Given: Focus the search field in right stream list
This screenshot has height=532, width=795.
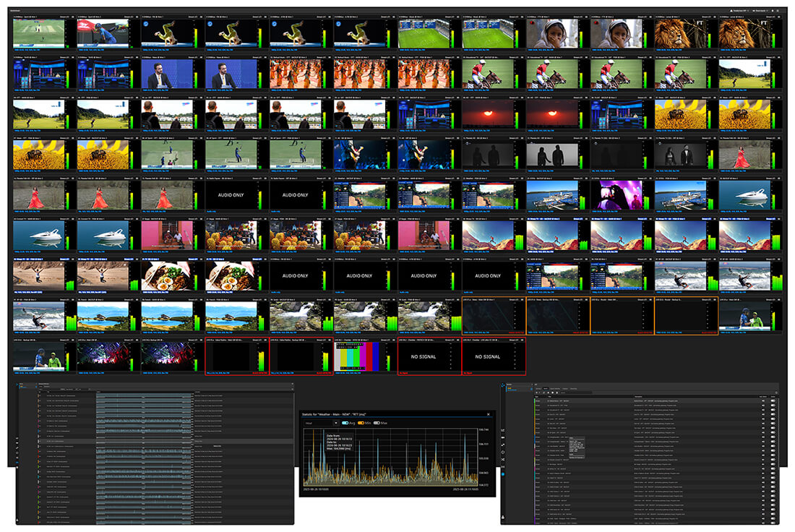Looking at the screenshot, I should point(577,392).
